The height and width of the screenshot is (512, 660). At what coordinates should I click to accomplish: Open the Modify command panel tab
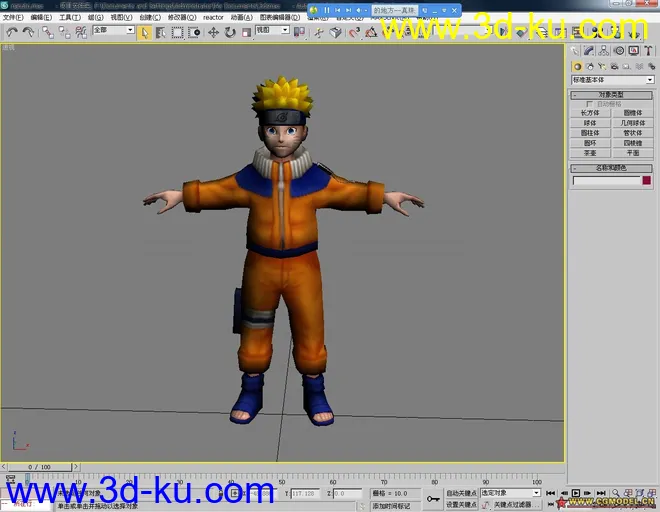(589, 51)
